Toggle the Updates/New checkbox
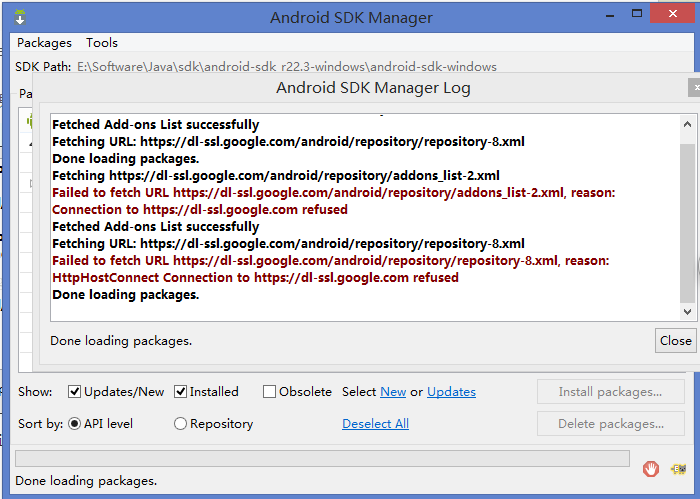700x499 pixels. (x=74, y=392)
